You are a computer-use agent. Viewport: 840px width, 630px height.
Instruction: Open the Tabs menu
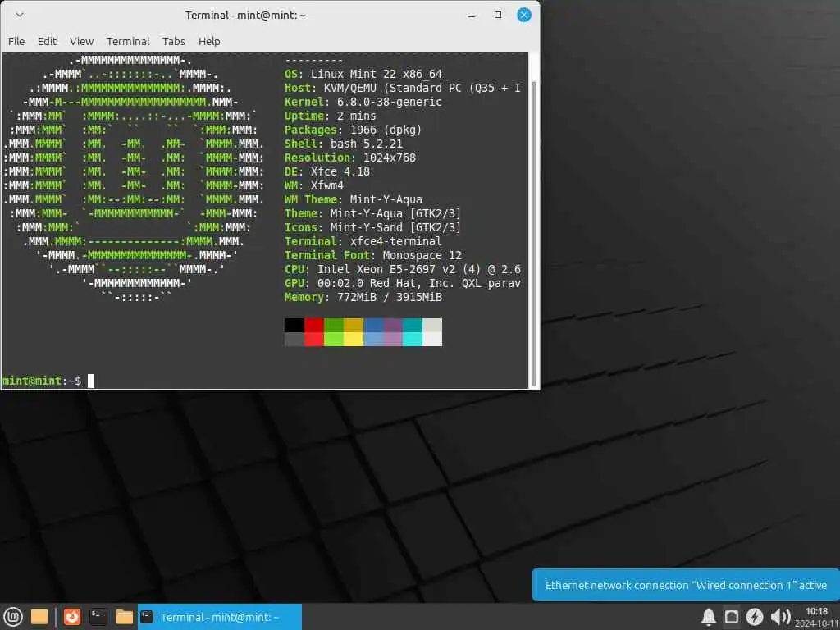tap(174, 41)
